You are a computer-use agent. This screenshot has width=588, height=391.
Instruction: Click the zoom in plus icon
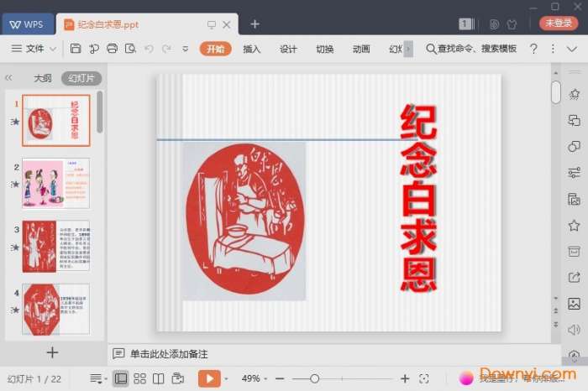[405, 378]
